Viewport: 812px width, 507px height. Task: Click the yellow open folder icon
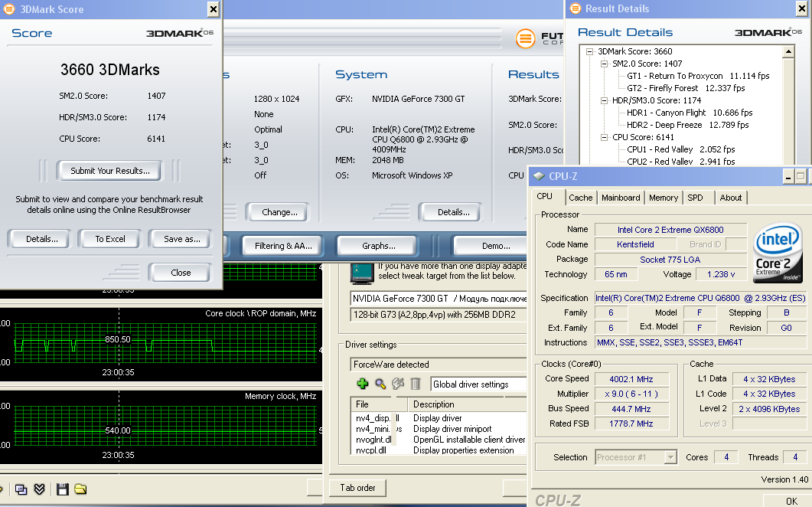(x=81, y=489)
